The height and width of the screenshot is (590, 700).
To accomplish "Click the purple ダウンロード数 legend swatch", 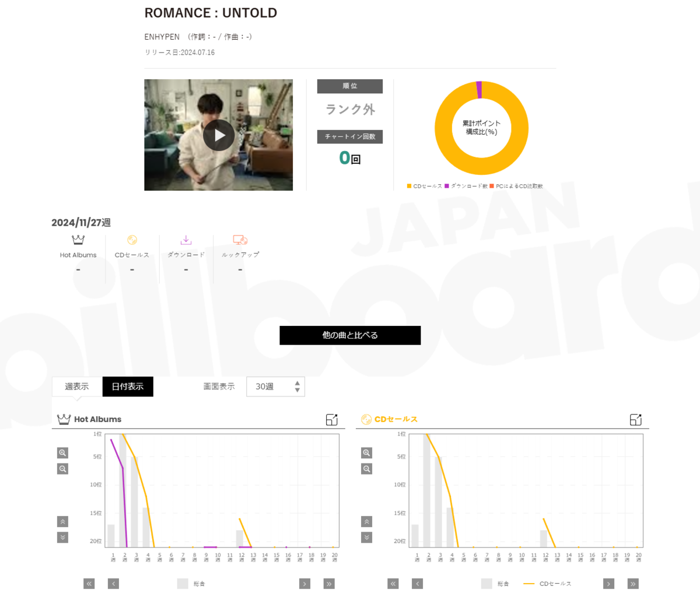I will (x=447, y=186).
